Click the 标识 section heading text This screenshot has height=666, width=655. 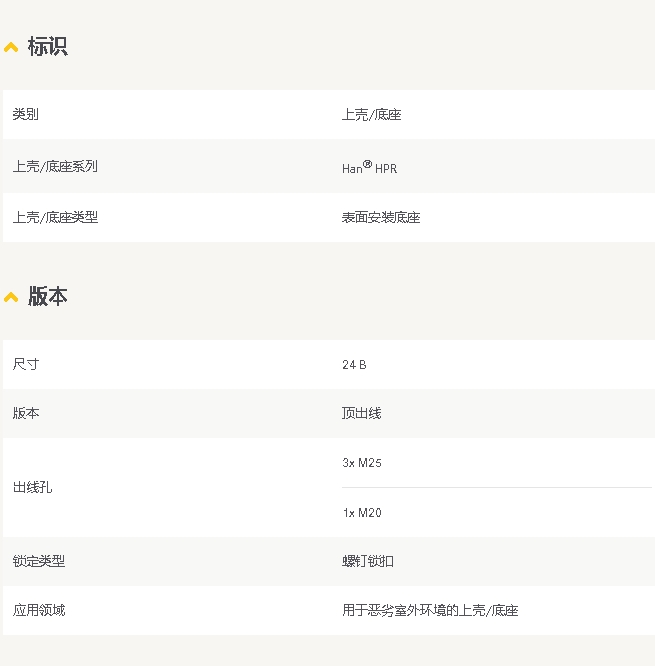pyautogui.click(x=47, y=47)
